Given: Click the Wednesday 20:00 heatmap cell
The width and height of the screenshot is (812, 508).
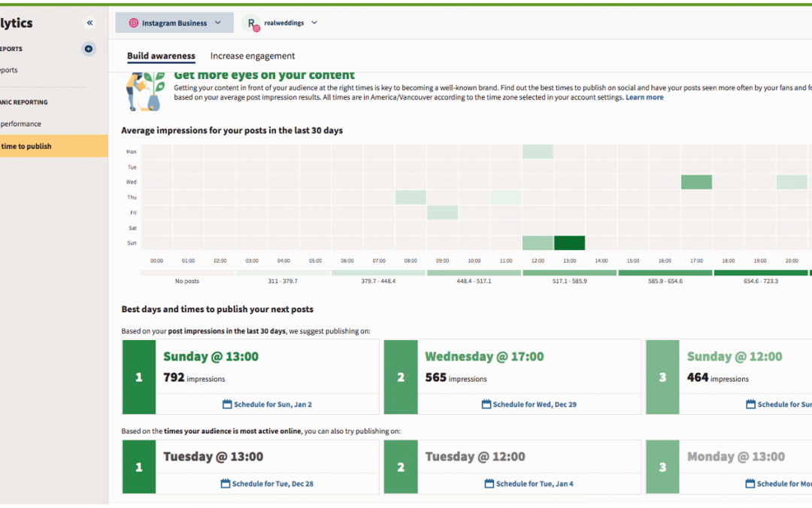Looking at the screenshot, I should 791,182.
